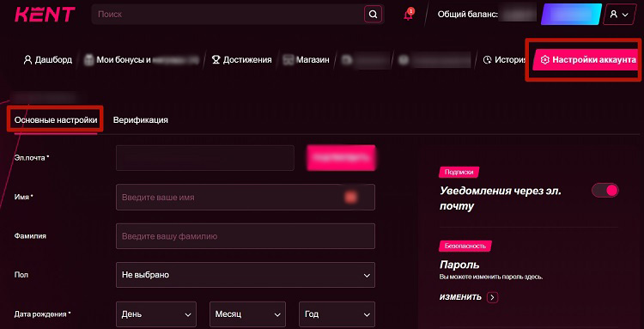Click the text Вы можете изменить пароль здесь
Image resolution: width=644 pixels, height=329 pixels.
click(x=491, y=277)
